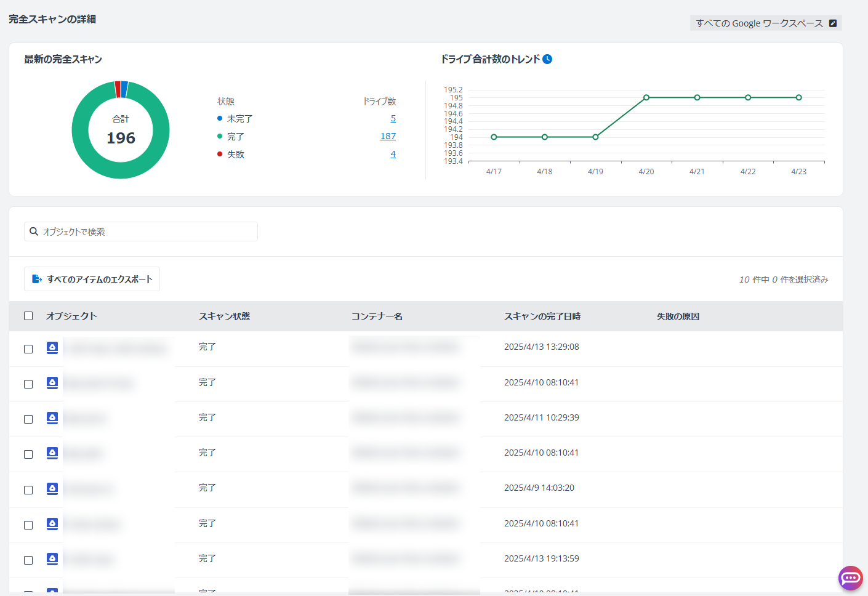Image resolution: width=868 pixels, height=596 pixels.
Task: Click the drive icon in the 2025/4/9 14:03:20 row
Action: [x=52, y=489]
